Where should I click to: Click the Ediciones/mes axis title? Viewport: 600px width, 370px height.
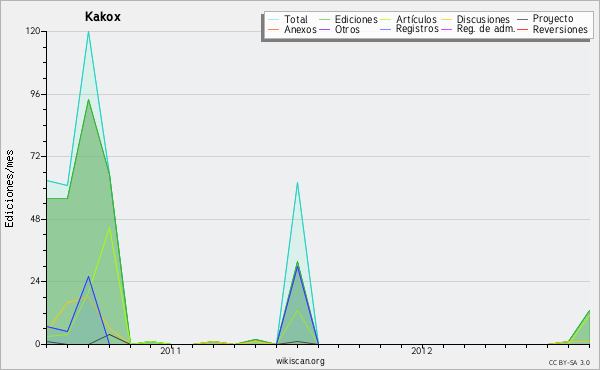pyautogui.click(x=9, y=189)
